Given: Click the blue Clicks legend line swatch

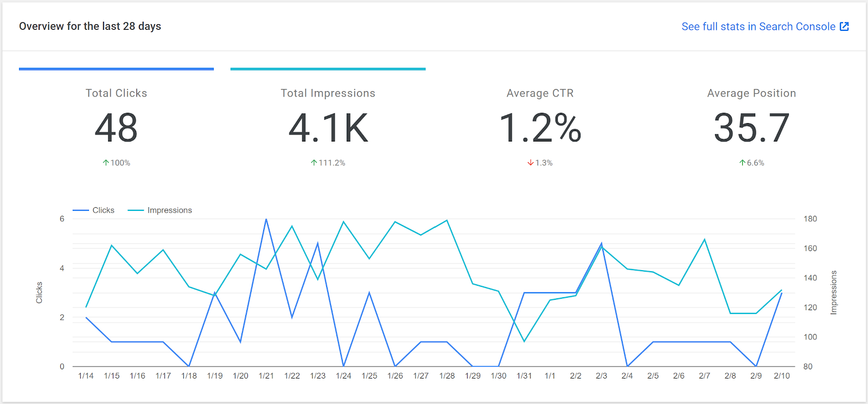Looking at the screenshot, I should (81, 210).
